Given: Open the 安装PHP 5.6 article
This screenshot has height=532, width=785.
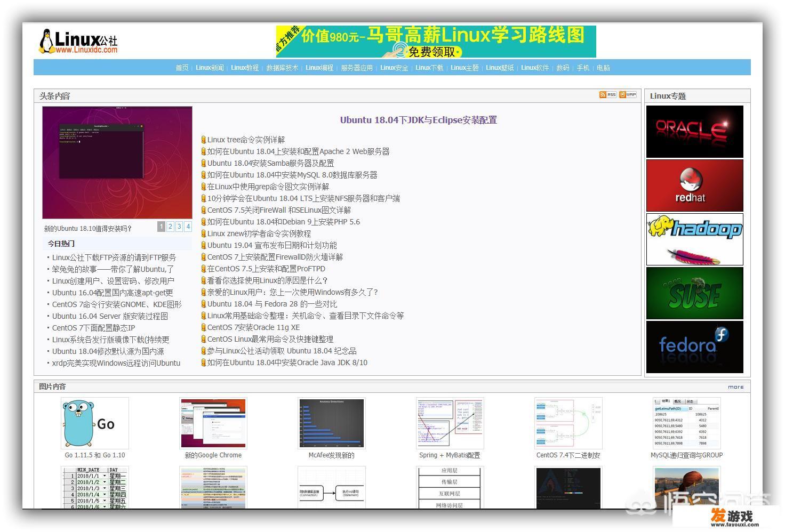Looking at the screenshot, I should click(284, 222).
